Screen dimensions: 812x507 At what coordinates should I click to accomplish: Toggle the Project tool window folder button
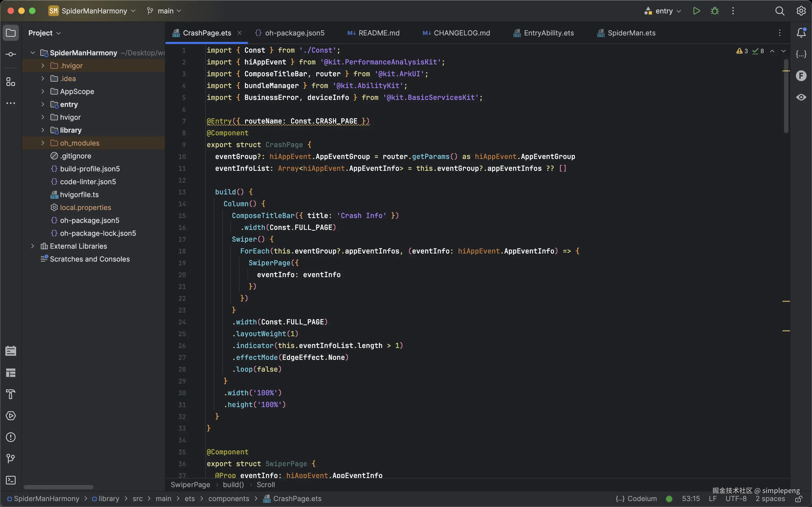[x=11, y=33]
